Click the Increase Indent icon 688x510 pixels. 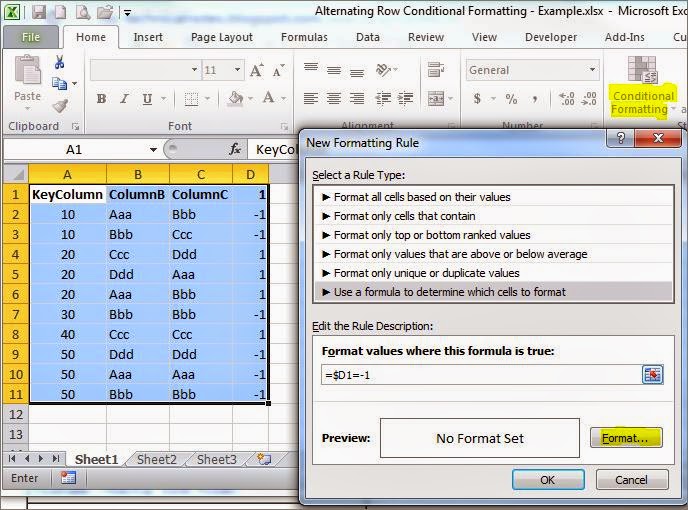pos(405,98)
